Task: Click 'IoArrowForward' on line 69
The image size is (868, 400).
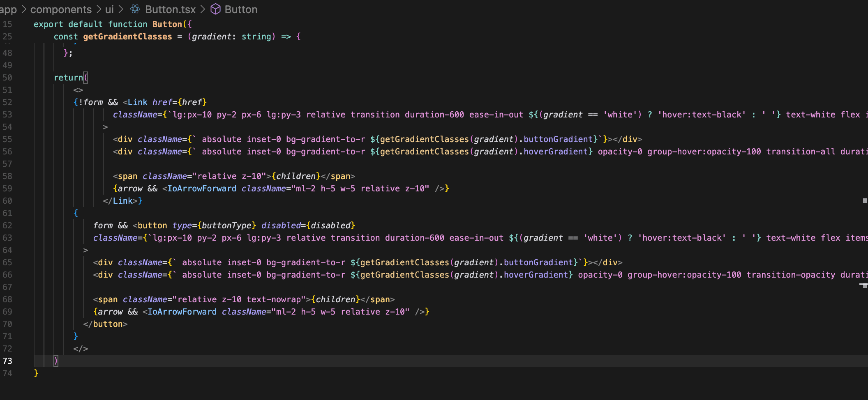Action: pos(182,312)
